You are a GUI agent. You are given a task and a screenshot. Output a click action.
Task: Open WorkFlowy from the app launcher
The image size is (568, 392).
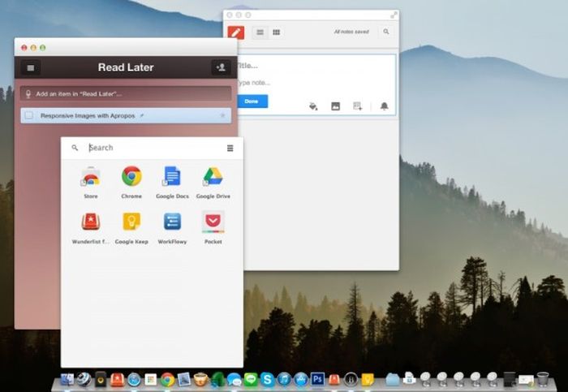172,228
